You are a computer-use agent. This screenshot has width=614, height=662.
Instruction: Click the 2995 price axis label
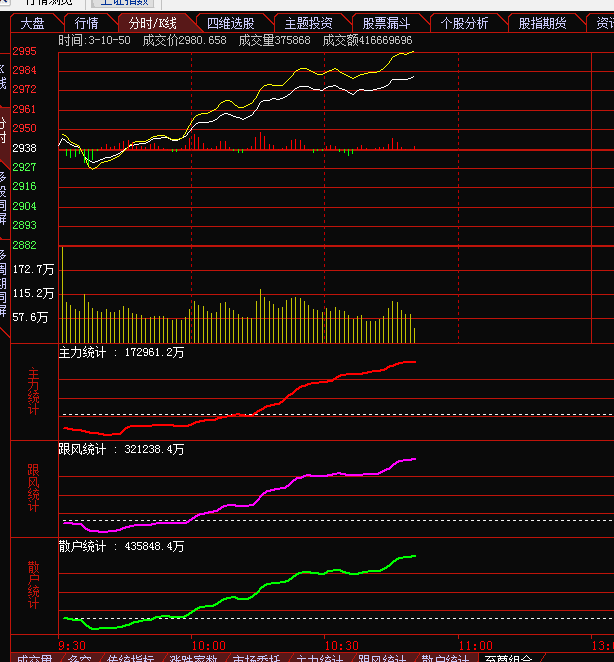click(x=25, y=51)
